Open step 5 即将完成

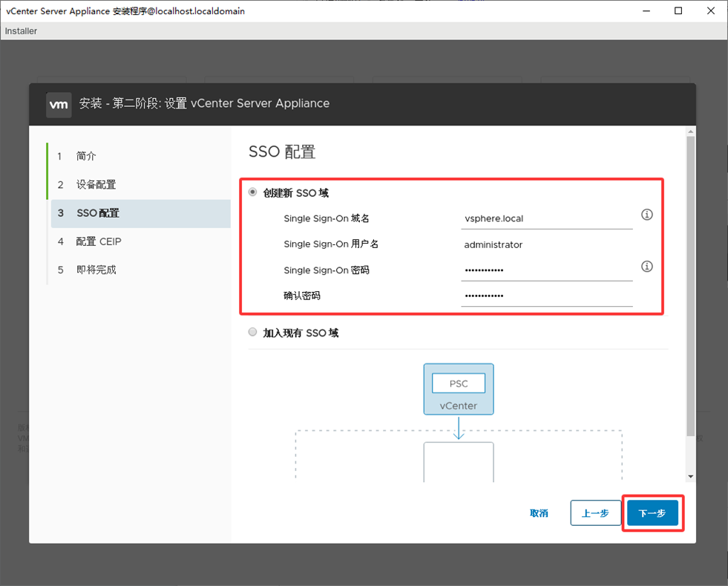pyautogui.click(x=96, y=270)
